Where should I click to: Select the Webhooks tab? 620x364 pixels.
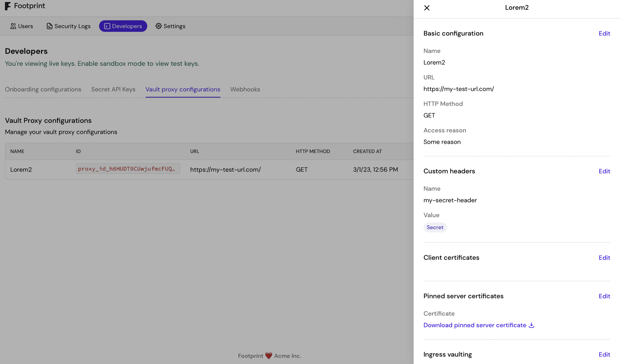(245, 89)
